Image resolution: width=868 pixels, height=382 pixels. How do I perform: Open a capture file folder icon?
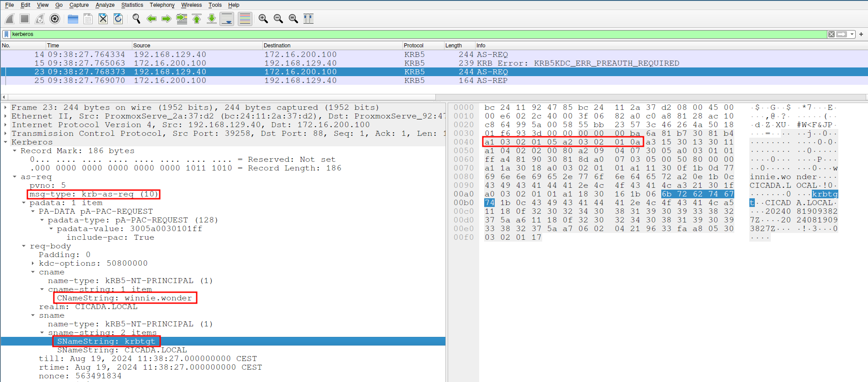tap(73, 19)
